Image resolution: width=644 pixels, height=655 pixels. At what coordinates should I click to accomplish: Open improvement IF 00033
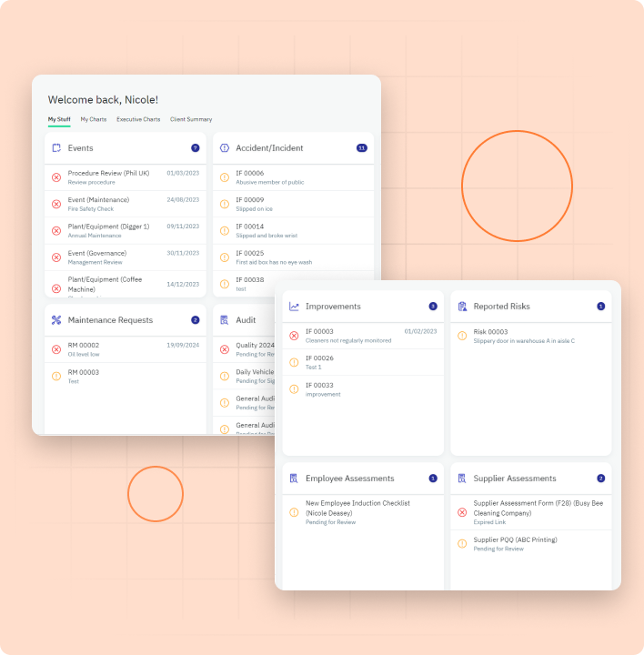pos(363,389)
